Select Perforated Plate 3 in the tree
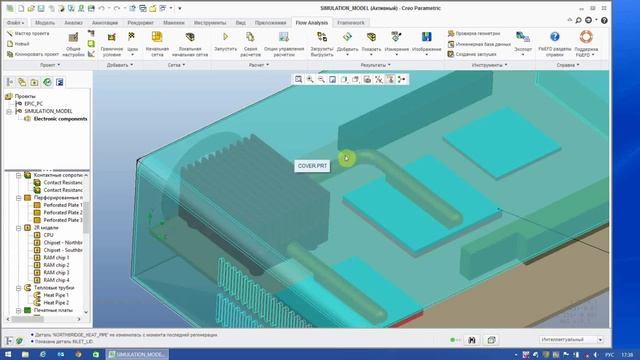Viewport: 640px width, 360px height. 62,220
